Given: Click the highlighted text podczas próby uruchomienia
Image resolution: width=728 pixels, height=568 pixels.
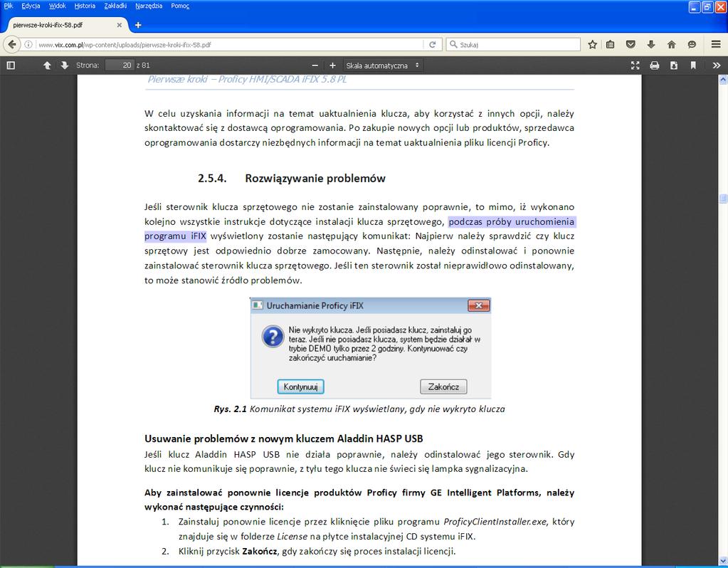Looking at the screenshot, I should (x=512, y=221).
